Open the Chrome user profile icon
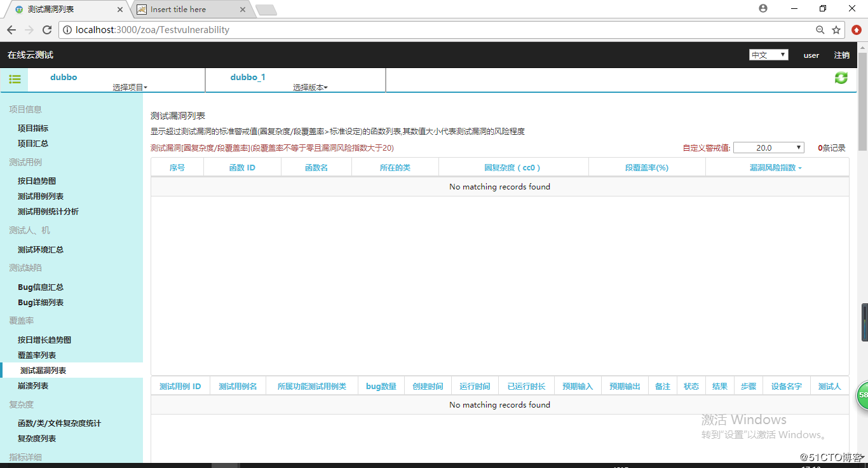Screen dimensions: 868x468 tap(763, 9)
